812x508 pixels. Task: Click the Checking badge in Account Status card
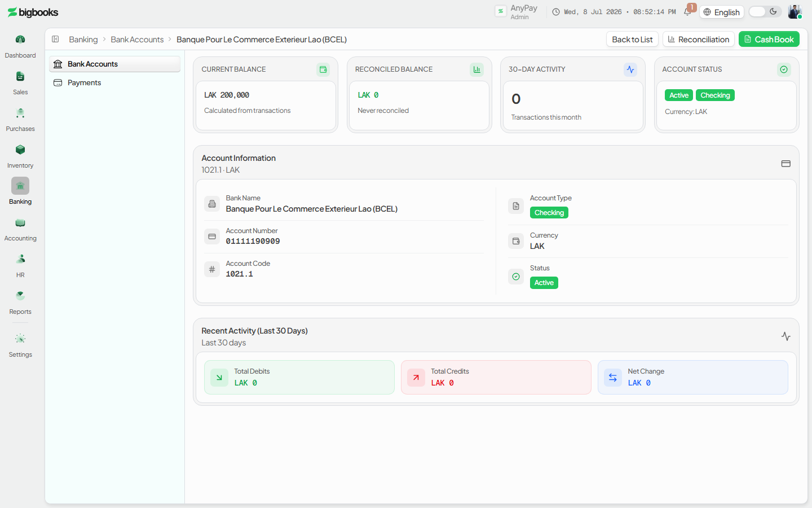pyautogui.click(x=715, y=95)
